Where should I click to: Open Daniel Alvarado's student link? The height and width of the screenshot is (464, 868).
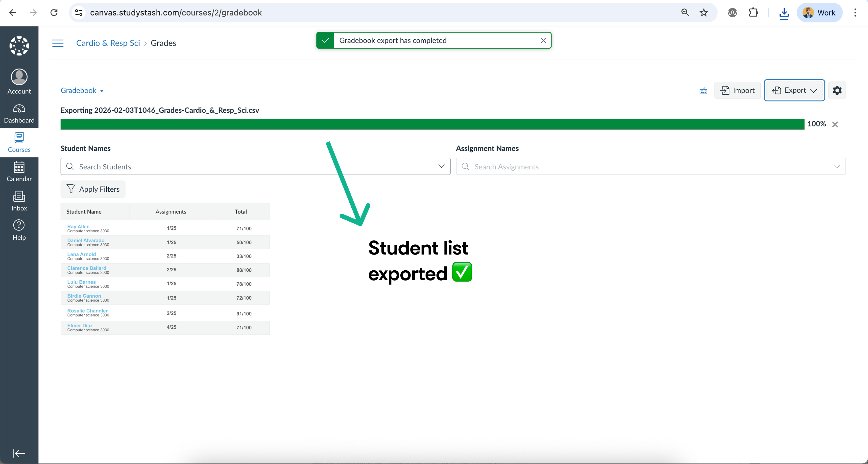point(86,240)
